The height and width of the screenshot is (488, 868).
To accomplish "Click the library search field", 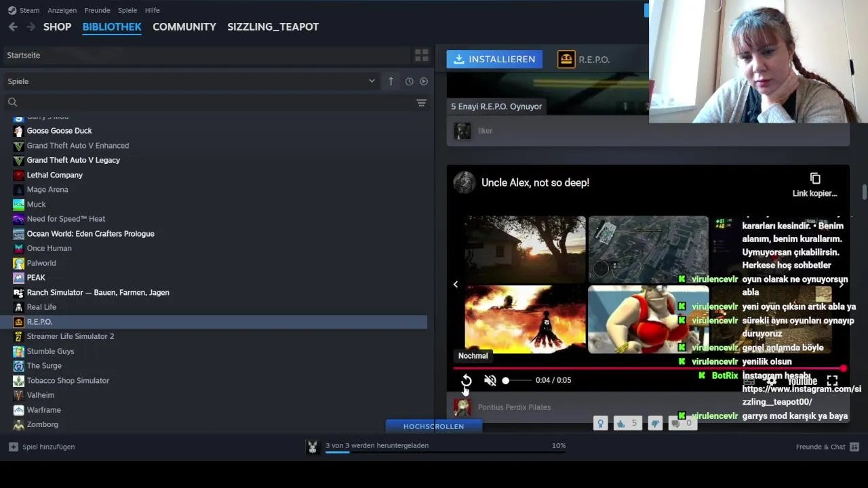I will pyautogui.click(x=207, y=102).
